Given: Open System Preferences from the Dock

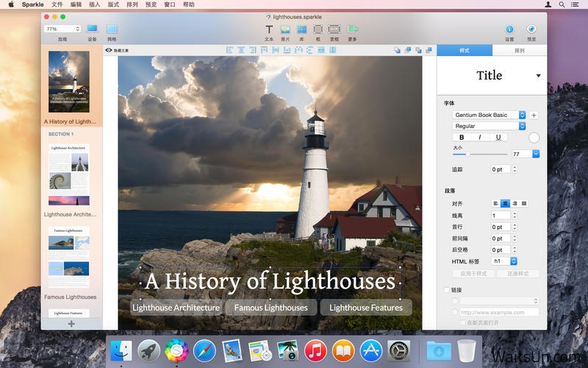Looking at the screenshot, I should (398, 351).
